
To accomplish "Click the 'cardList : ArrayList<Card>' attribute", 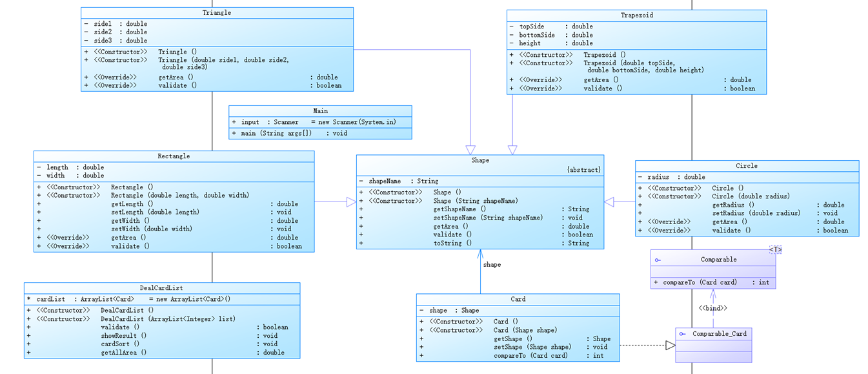I will pyautogui.click(x=128, y=300).
